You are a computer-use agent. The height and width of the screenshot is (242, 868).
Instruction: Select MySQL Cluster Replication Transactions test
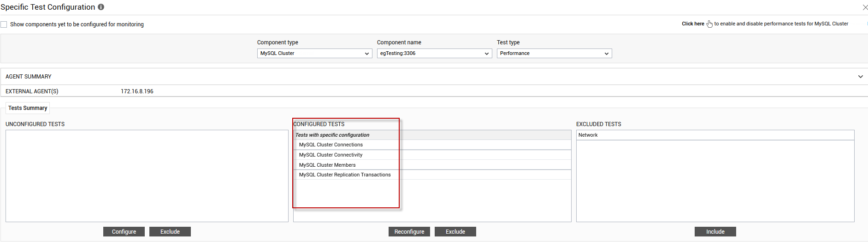432,175
